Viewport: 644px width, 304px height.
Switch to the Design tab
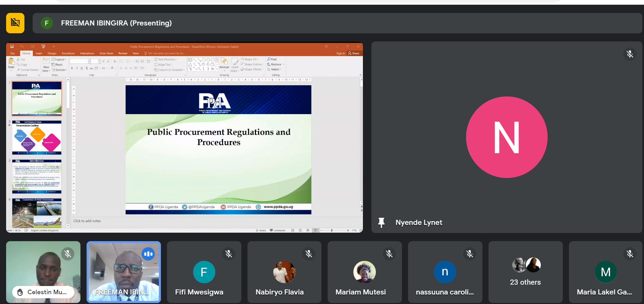coord(52,53)
